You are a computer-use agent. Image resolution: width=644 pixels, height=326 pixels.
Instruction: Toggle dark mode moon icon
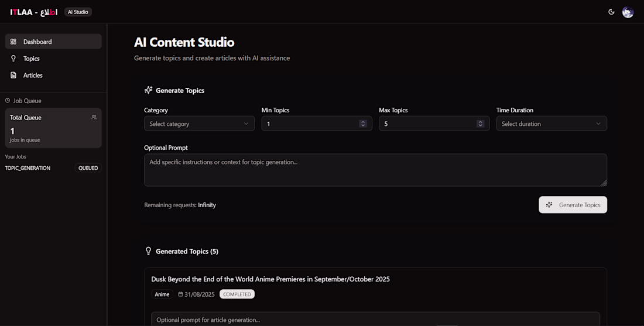(x=611, y=12)
